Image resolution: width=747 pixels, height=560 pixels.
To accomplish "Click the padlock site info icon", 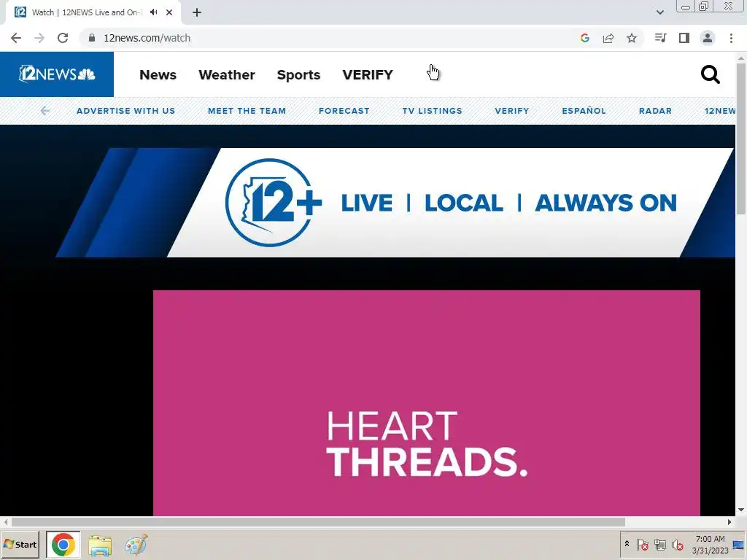I will [92, 38].
